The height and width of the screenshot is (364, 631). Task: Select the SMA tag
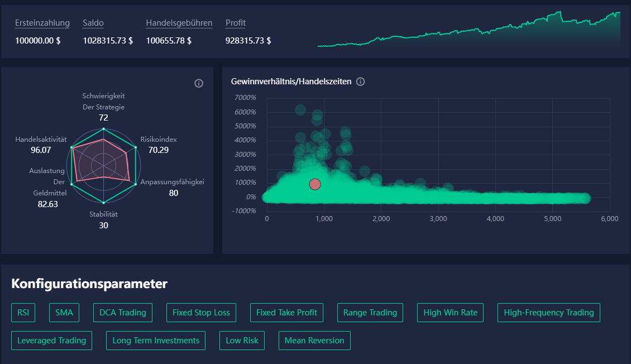(x=64, y=313)
